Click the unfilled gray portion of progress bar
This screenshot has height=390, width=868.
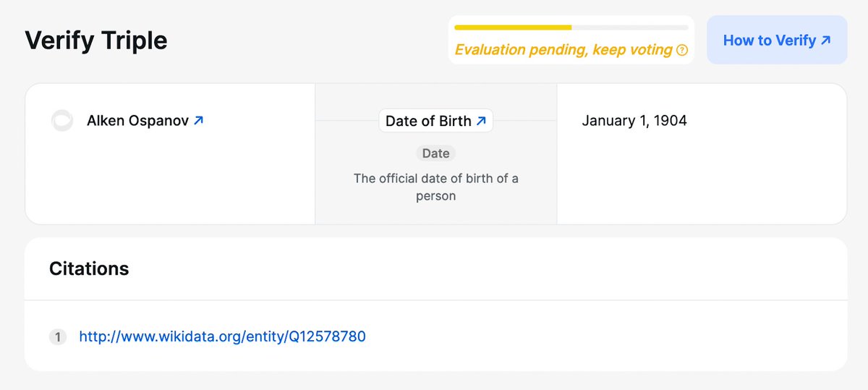pos(629,27)
